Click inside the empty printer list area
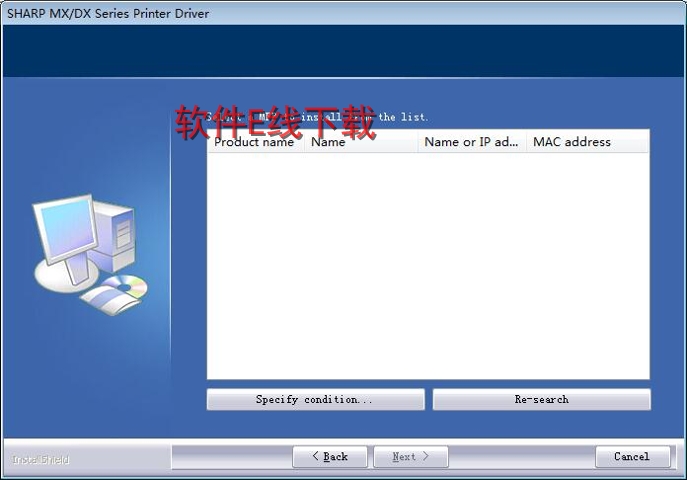This screenshot has height=480, width=687. [x=428, y=265]
